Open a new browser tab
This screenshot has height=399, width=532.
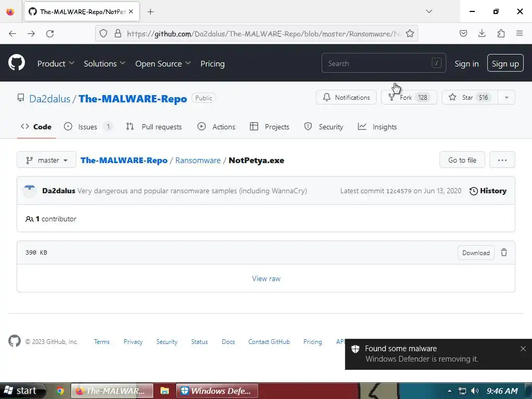tap(151, 12)
